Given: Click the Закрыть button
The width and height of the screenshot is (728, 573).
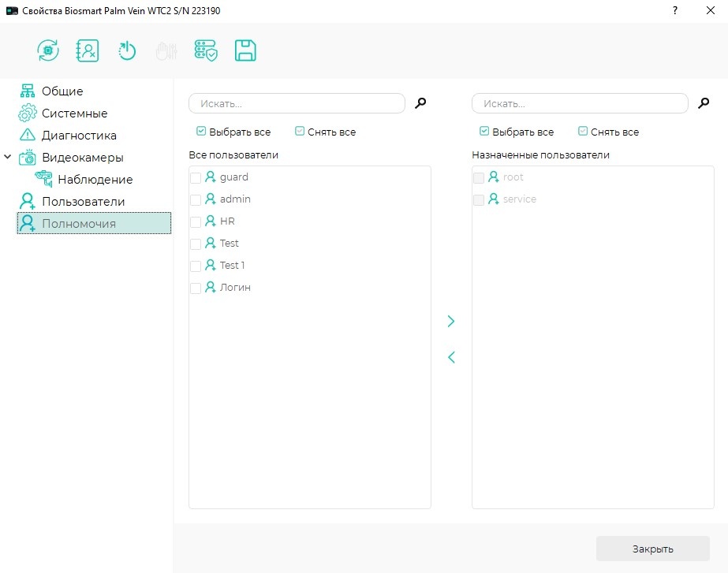Looking at the screenshot, I should coord(653,549).
